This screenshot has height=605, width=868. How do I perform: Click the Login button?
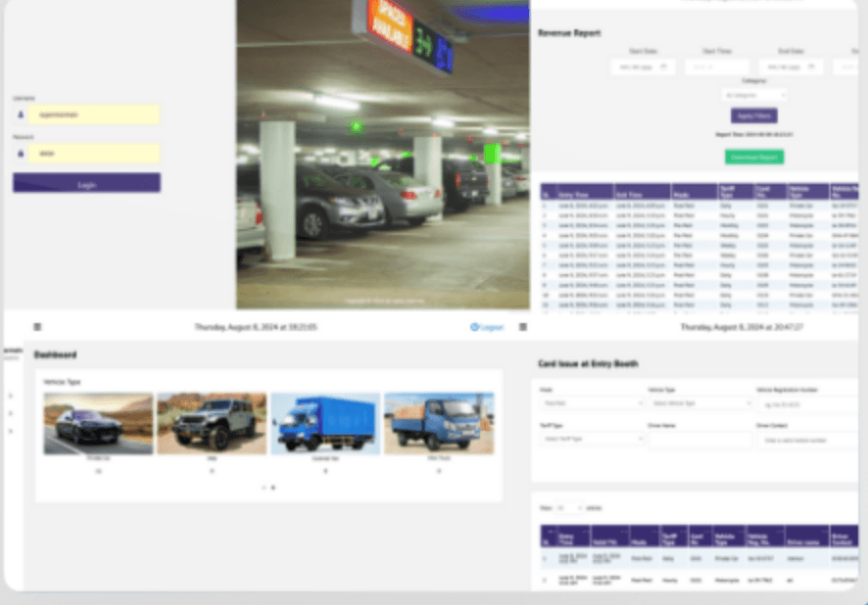tap(86, 183)
